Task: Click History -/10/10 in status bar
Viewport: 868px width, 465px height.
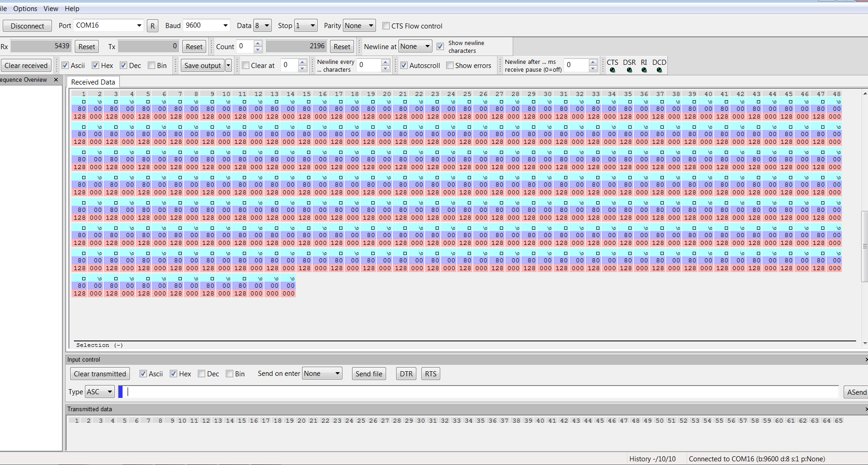Action: (652, 459)
